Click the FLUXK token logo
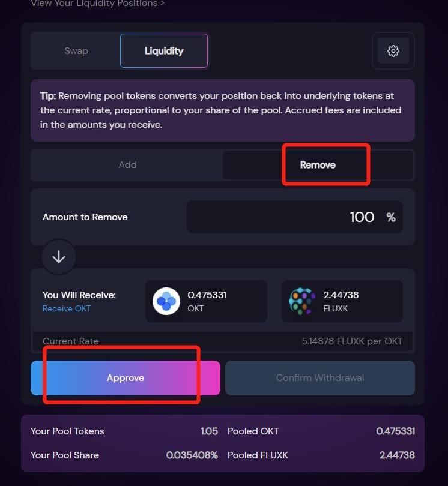Screen dimensions: 448x486 [x=302, y=301]
